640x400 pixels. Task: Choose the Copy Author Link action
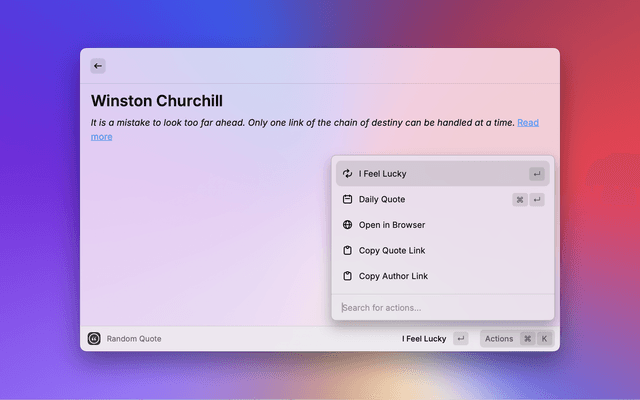pyautogui.click(x=395, y=276)
